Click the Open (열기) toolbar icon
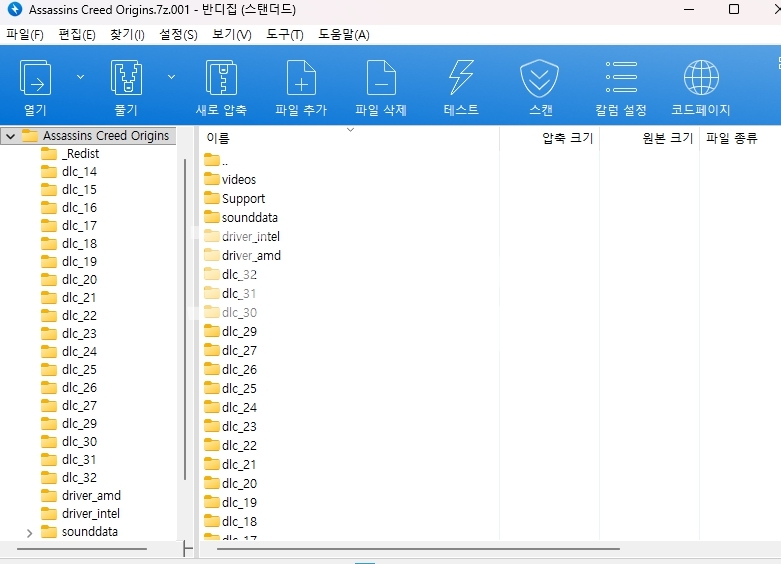The height and width of the screenshot is (564, 781). point(35,78)
